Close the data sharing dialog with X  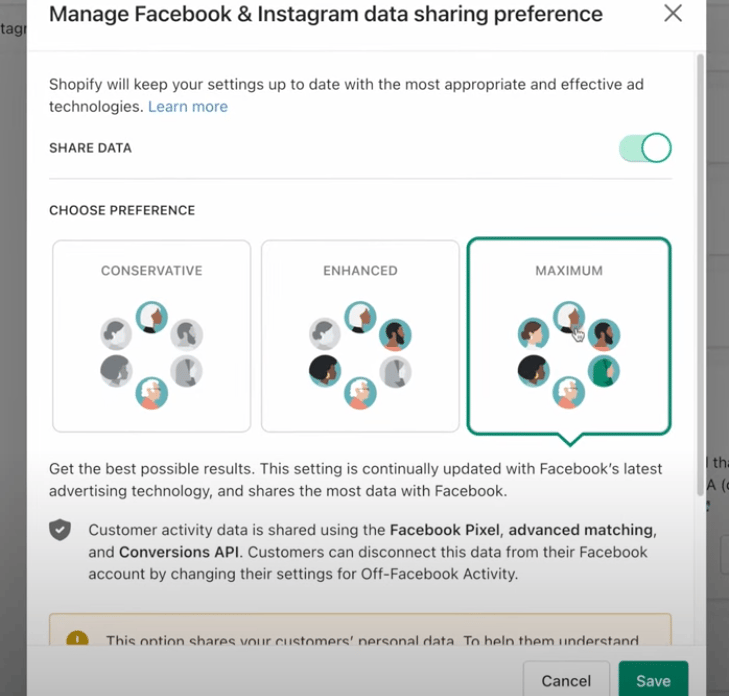(673, 14)
